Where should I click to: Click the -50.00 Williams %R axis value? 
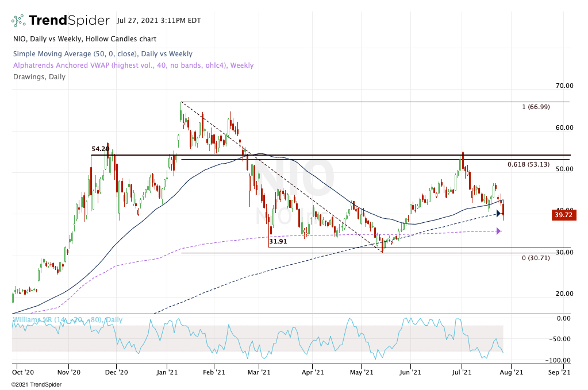point(562,339)
